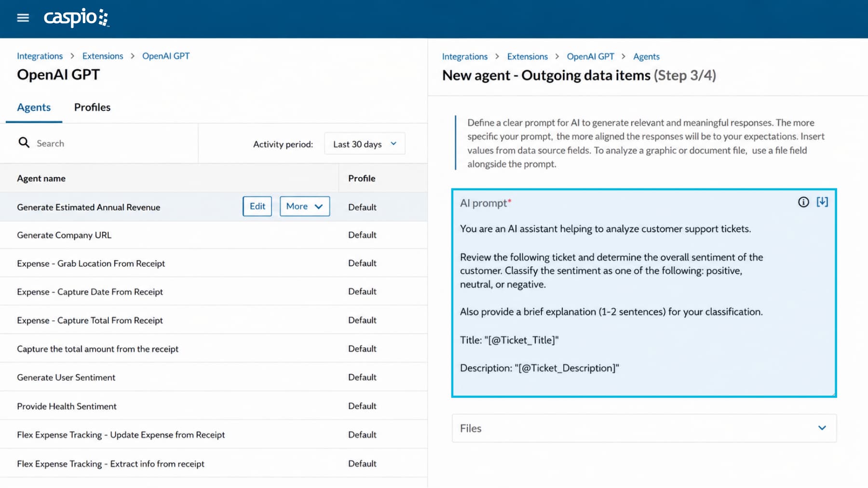Click the Activity period label
The height and width of the screenshot is (488, 868).
click(283, 144)
